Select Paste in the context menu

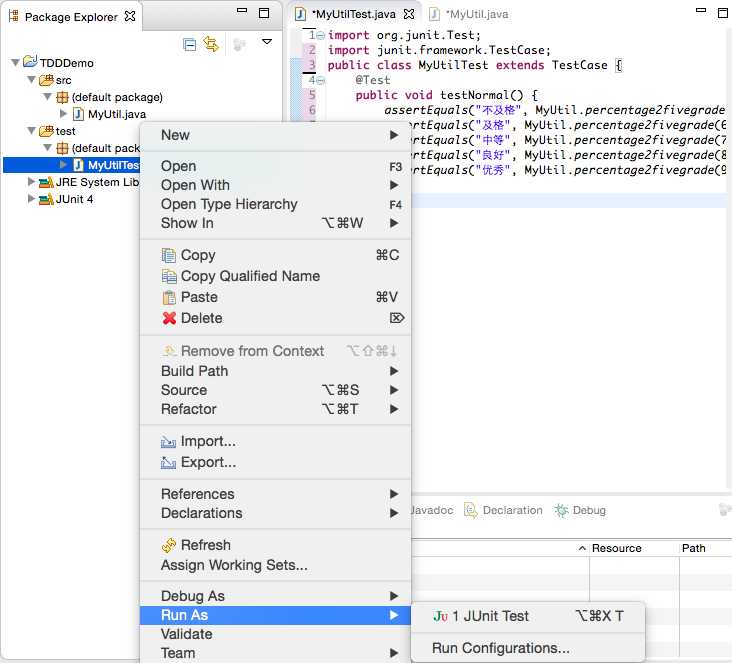[x=198, y=297]
